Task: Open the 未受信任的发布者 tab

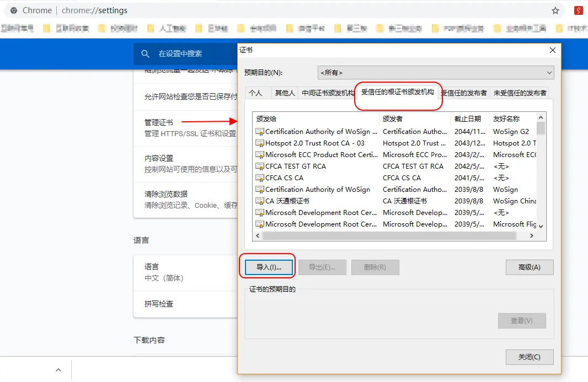Action: 520,93
